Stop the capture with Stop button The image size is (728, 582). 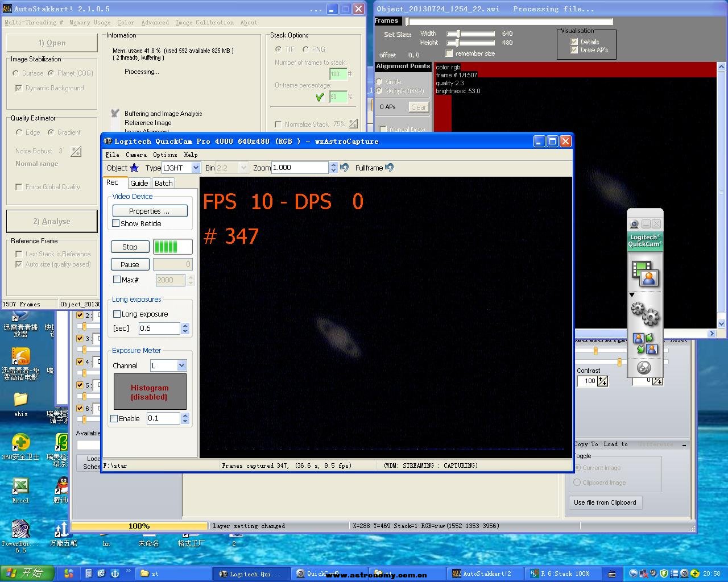pyautogui.click(x=130, y=247)
